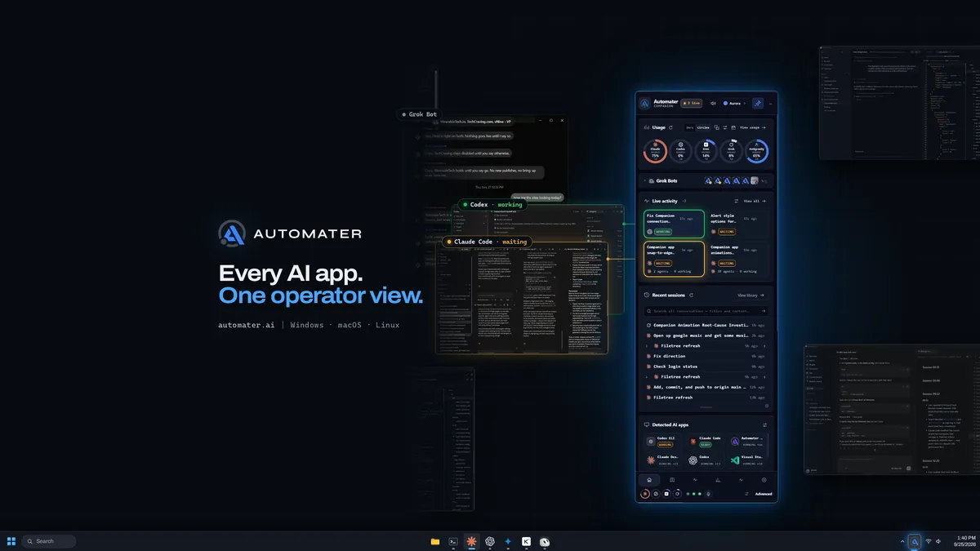Image resolution: width=980 pixels, height=551 pixels.
Task: Submit search with the arrow in search field
Action: [764, 311]
